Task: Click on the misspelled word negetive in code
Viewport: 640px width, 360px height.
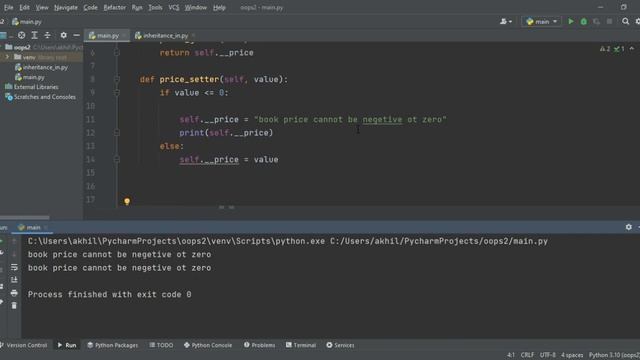Action: (x=382, y=120)
